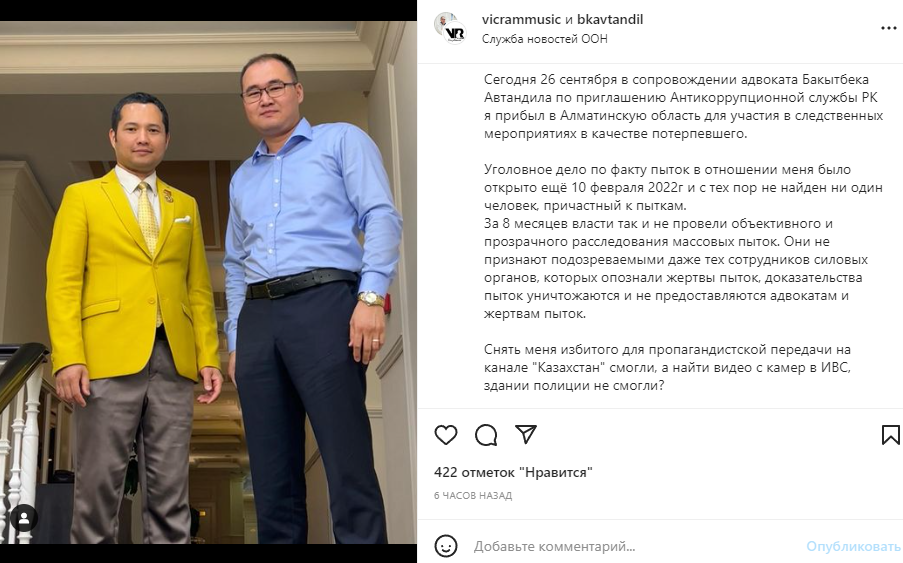
Task: Click the post photo of two men
Action: [208, 283]
